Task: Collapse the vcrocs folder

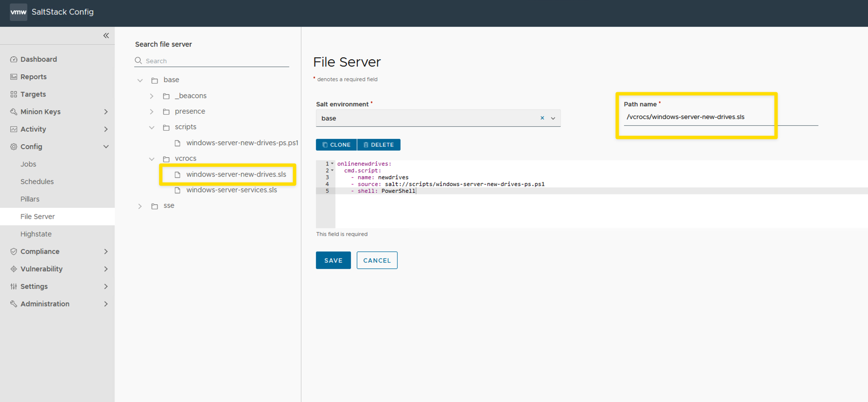Action: [152, 159]
